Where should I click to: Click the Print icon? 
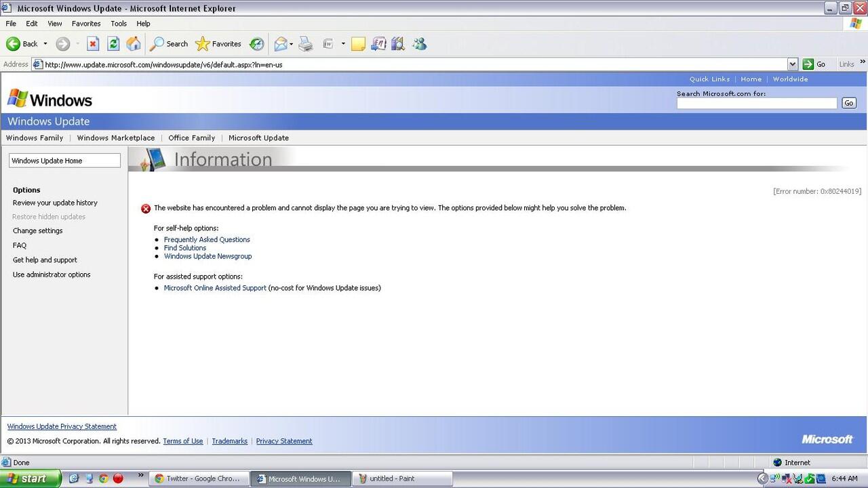pos(306,44)
